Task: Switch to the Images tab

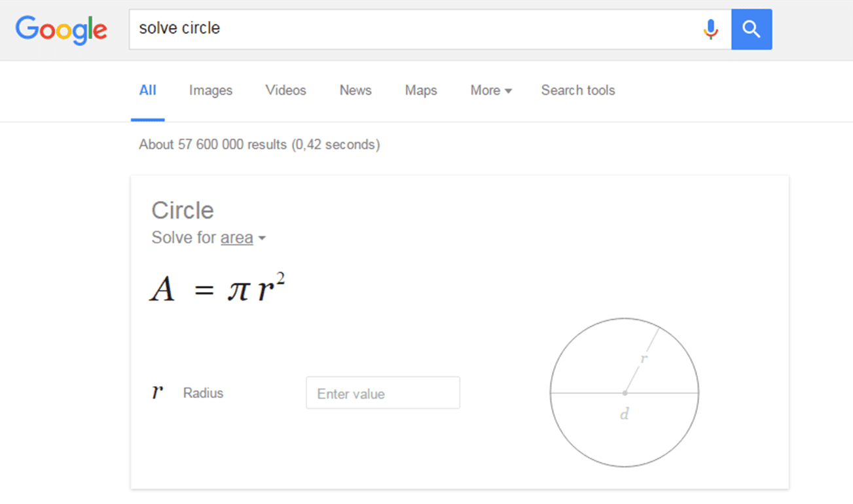Action: [x=211, y=90]
